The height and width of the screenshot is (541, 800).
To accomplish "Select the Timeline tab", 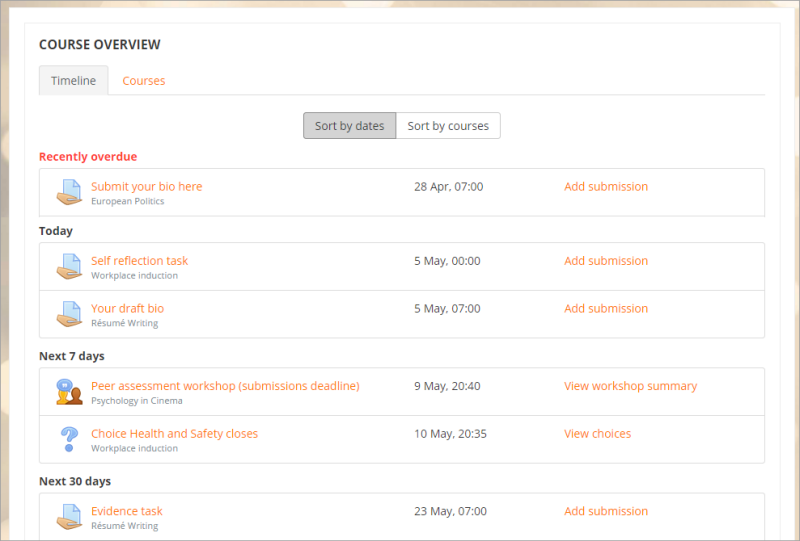I will [73, 81].
